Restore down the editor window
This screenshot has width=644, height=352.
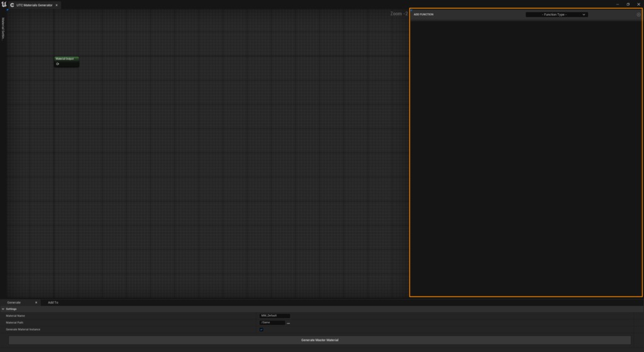click(628, 4)
